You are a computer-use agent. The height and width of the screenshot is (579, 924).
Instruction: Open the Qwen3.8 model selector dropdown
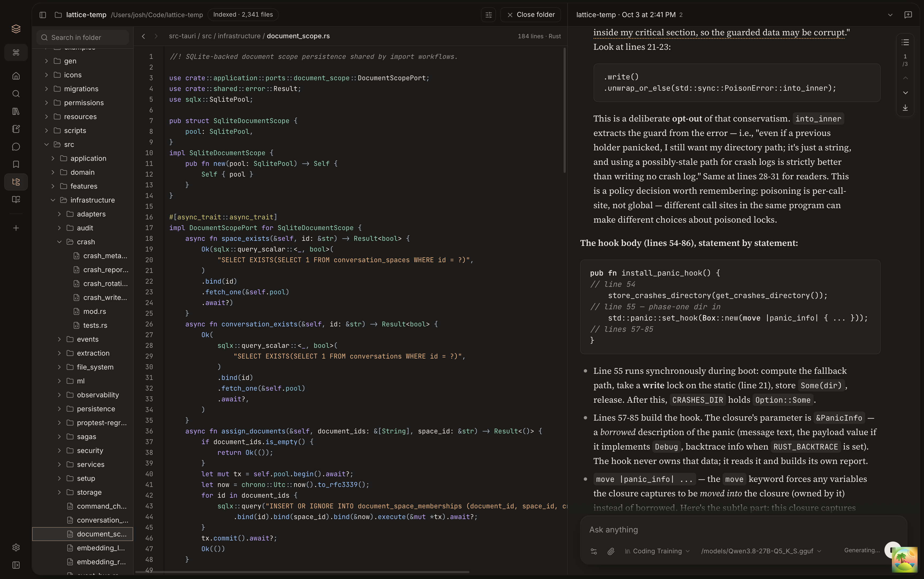point(761,551)
